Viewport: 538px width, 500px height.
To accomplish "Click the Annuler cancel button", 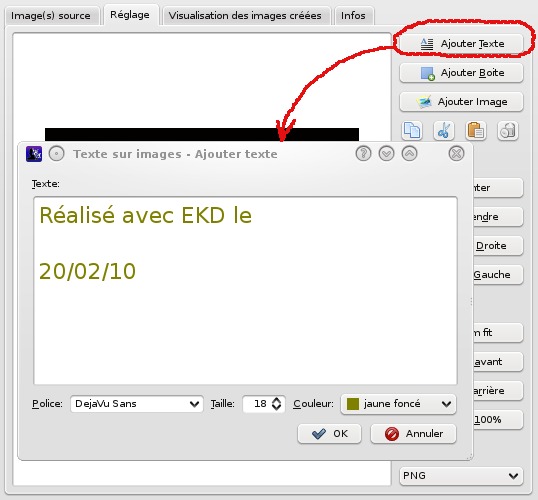I will 413,434.
